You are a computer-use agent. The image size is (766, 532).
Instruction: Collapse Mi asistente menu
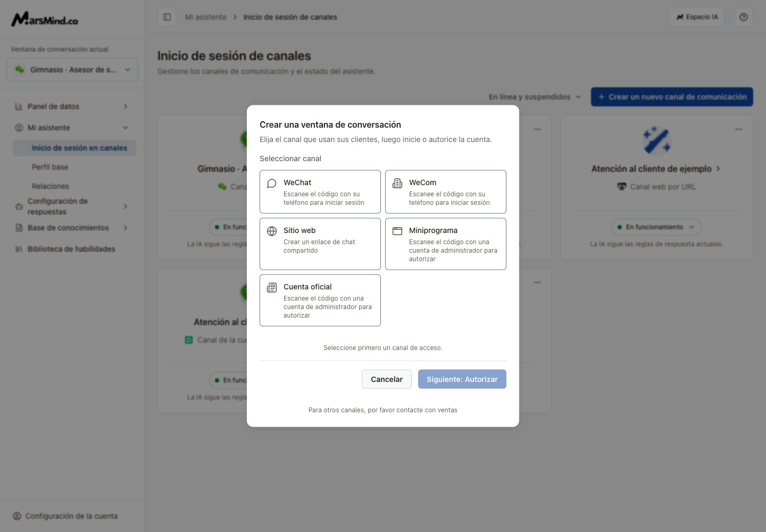[72, 128]
